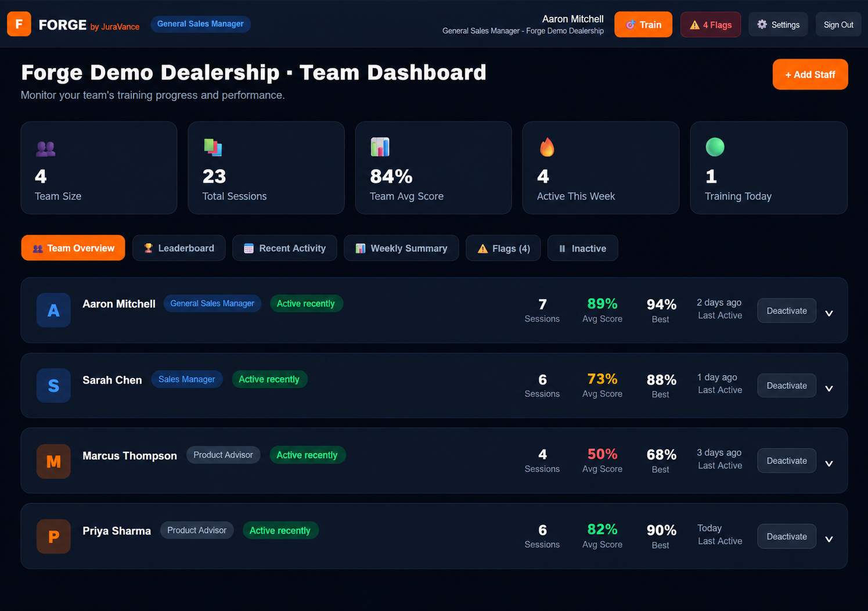This screenshot has width=868, height=611.
Task: Expand Aaron Mitchell's row details chevron
Action: point(829,313)
